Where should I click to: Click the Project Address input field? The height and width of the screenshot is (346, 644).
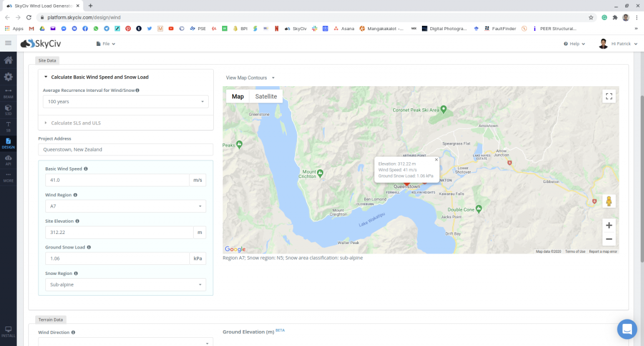pyautogui.click(x=126, y=150)
